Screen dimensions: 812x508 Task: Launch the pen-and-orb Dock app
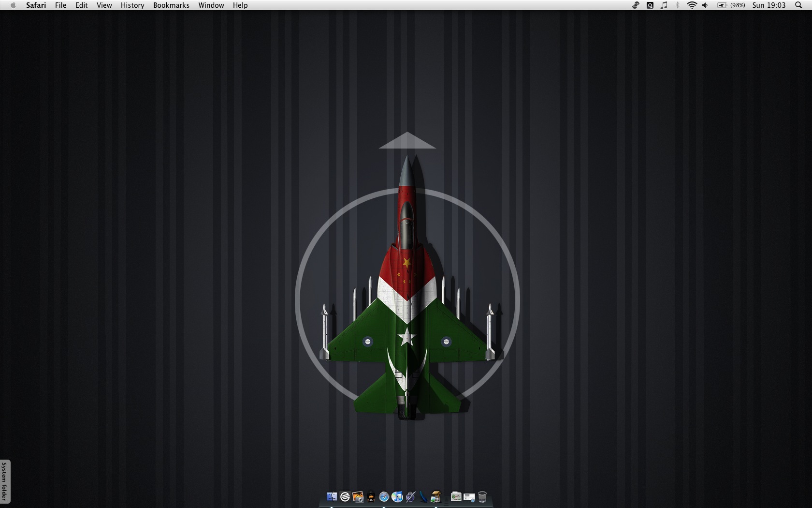click(x=410, y=497)
